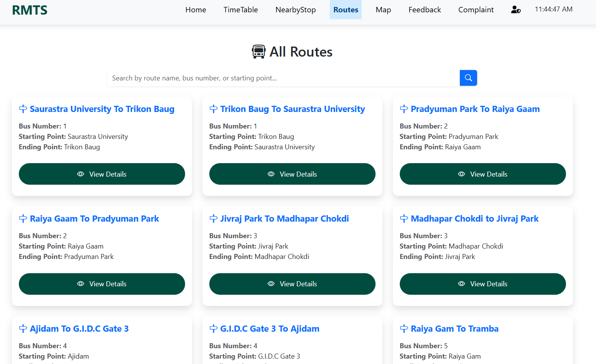
Task: Click the magnifying glass search icon
Action: [468, 78]
